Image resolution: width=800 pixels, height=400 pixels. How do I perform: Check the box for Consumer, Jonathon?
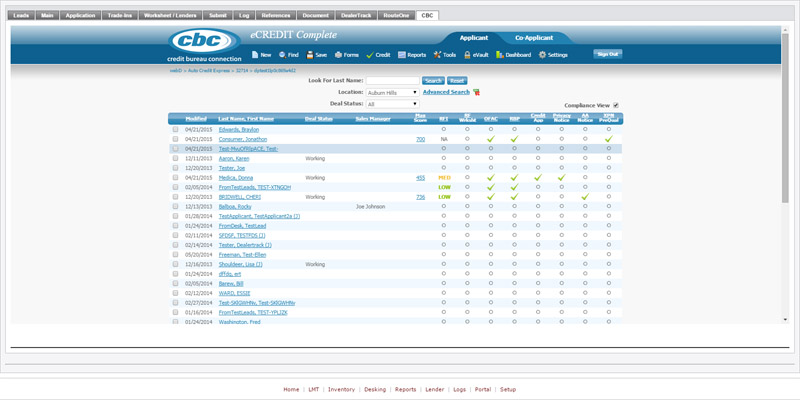pyautogui.click(x=176, y=139)
